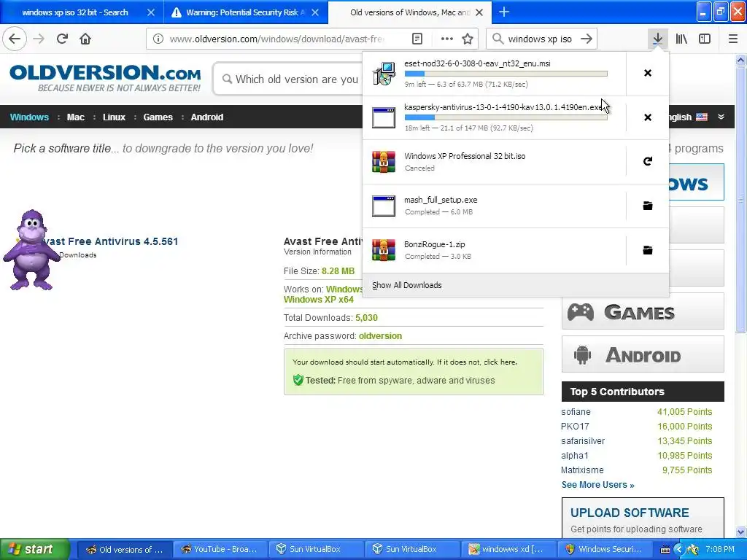Switch to windows xp iso 32 bit tab

point(75,12)
